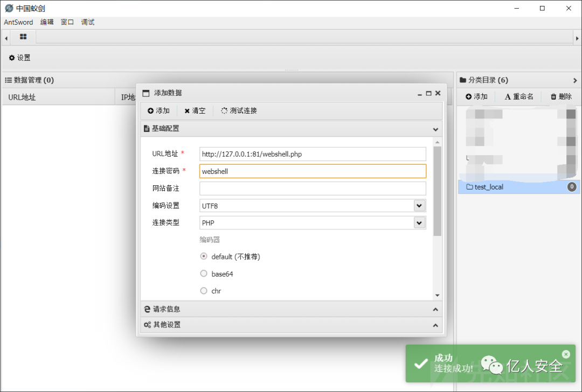Viewport: 582px width, 392px height.
Task: Click the 测试连接 test connection button
Action: tap(239, 110)
